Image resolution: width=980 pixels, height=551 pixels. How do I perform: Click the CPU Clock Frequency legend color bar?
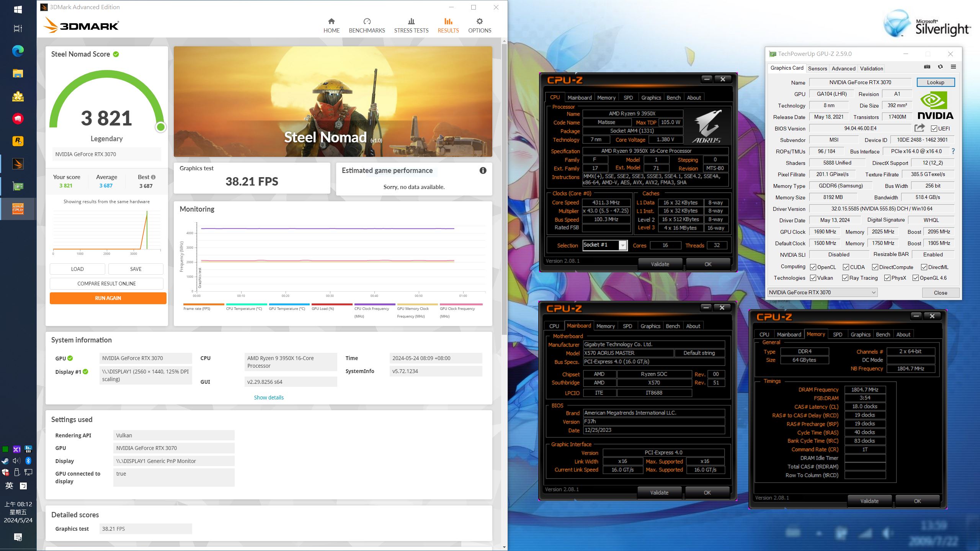click(x=375, y=305)
